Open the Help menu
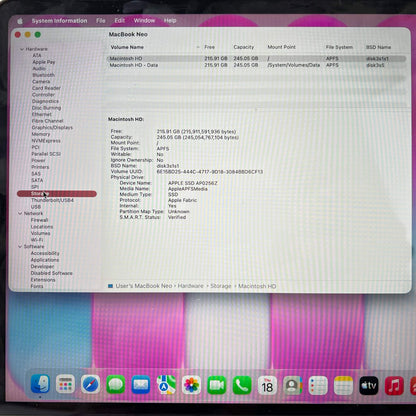The height and width of the screenshot is (416, 416). [x=170, y=21]
